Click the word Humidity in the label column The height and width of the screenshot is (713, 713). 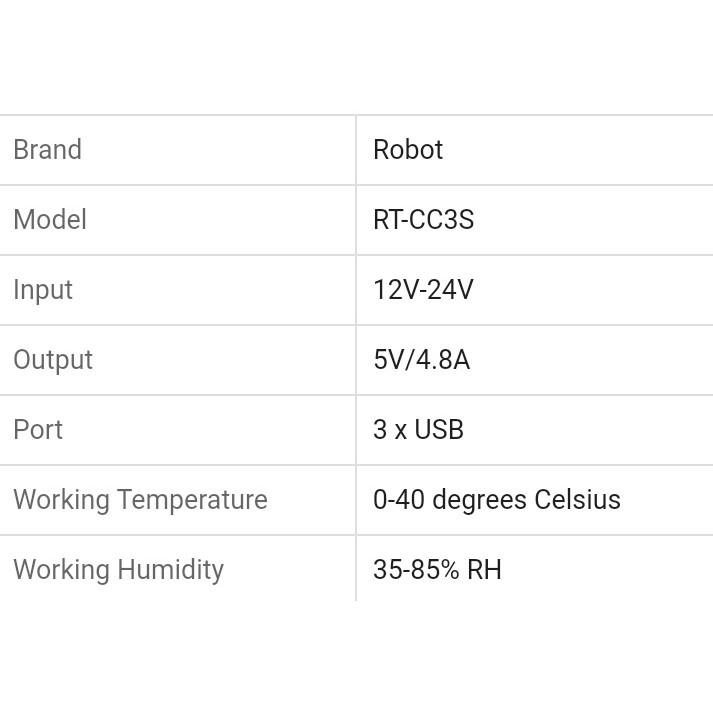(x=170, y=570)
